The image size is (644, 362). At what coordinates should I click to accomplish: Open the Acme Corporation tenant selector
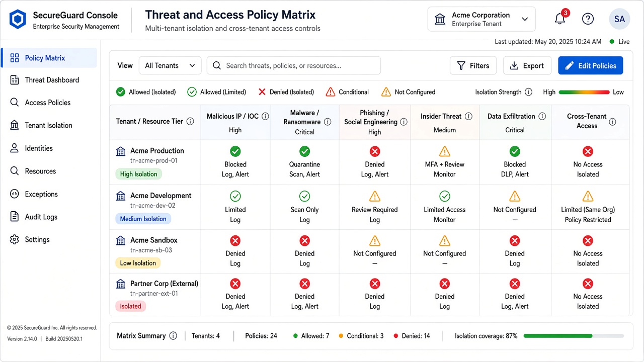[481, 19]
